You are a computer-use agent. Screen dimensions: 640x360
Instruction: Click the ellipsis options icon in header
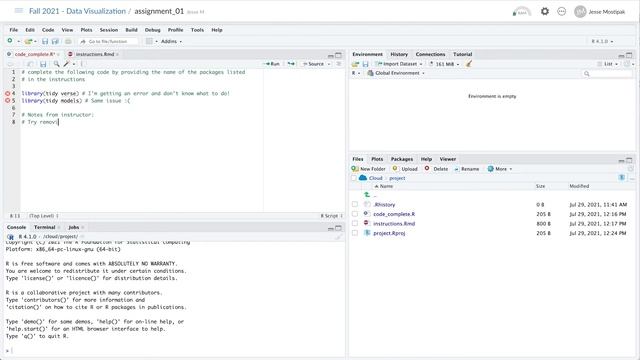(562, 11)
